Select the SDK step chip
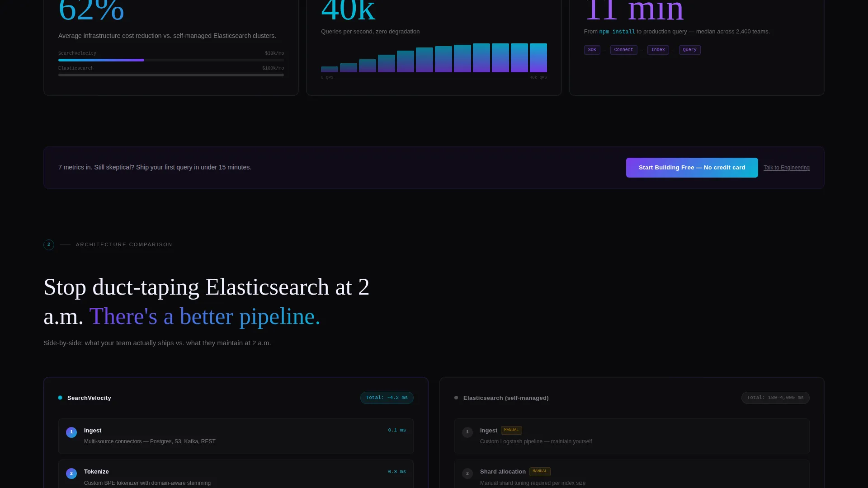Screen dimensions: 868x488 point(592,50)
